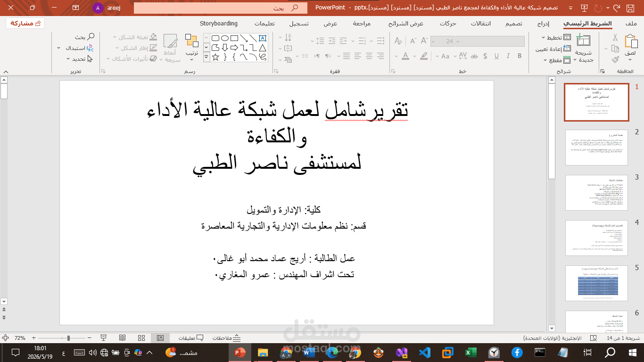The height and width of the screenshot is (362, 644).
Task: Click the Share (مشاركة) button
Action: 25,23
